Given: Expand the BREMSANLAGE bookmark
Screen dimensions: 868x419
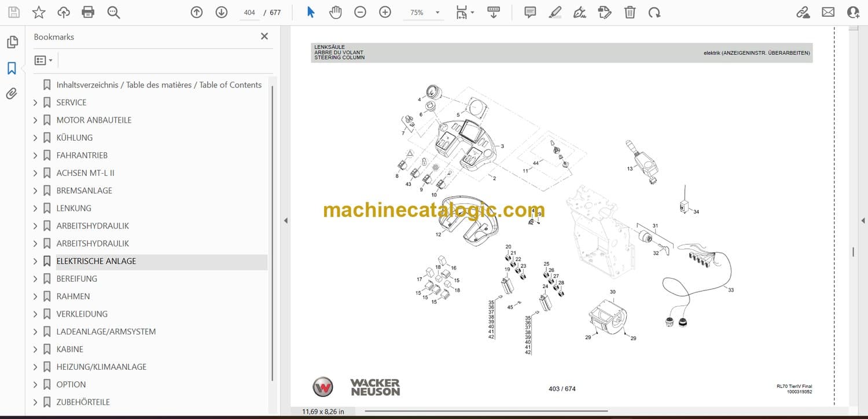Looking at the screenshot, I should [x=35, y=190].
